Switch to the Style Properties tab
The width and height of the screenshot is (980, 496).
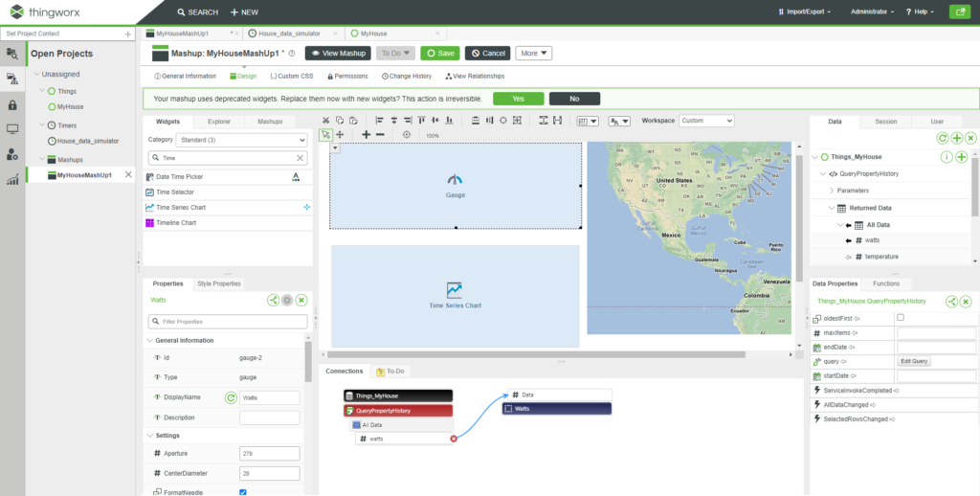tap(219, 284)
